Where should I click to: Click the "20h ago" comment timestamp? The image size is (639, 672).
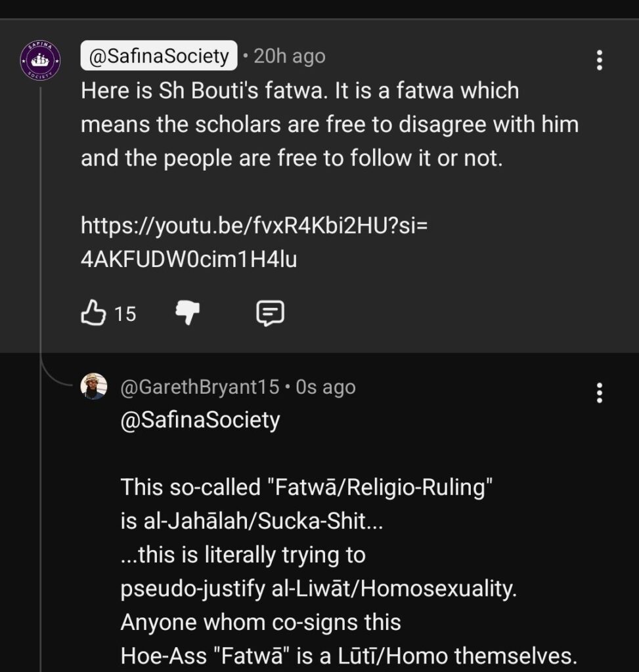(x=289, y=56)
